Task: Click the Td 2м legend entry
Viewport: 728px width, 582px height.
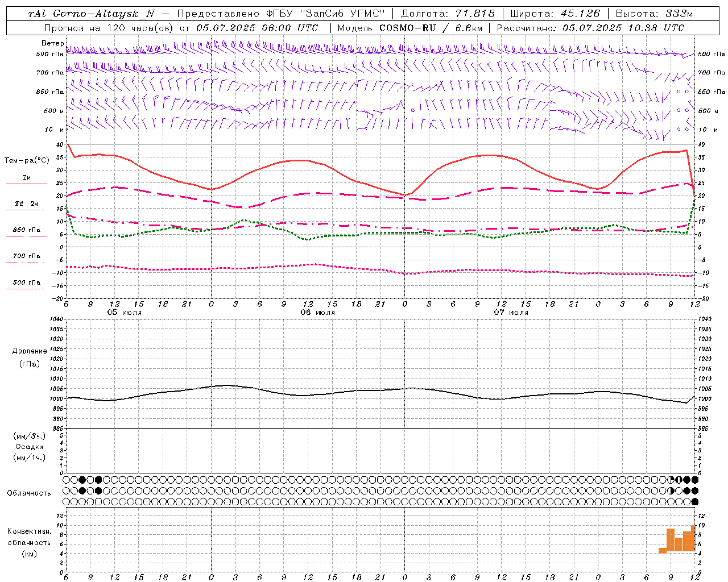Action: coord(26,203)
